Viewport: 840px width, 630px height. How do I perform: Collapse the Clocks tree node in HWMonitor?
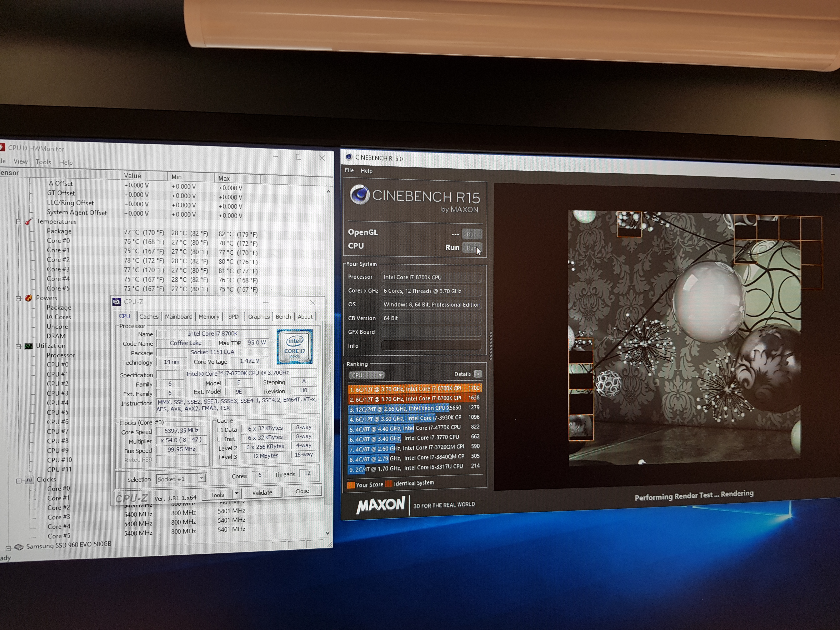coord(19,480)
